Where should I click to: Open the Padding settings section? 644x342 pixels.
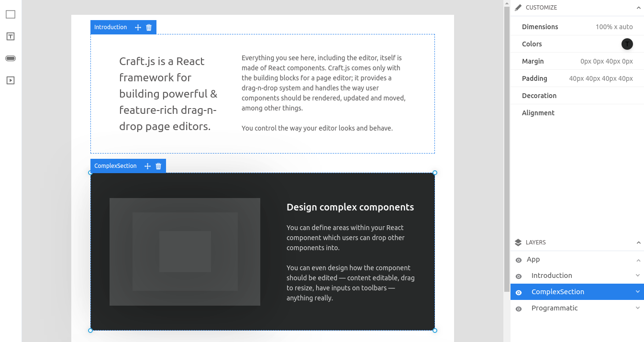point(577,78)
